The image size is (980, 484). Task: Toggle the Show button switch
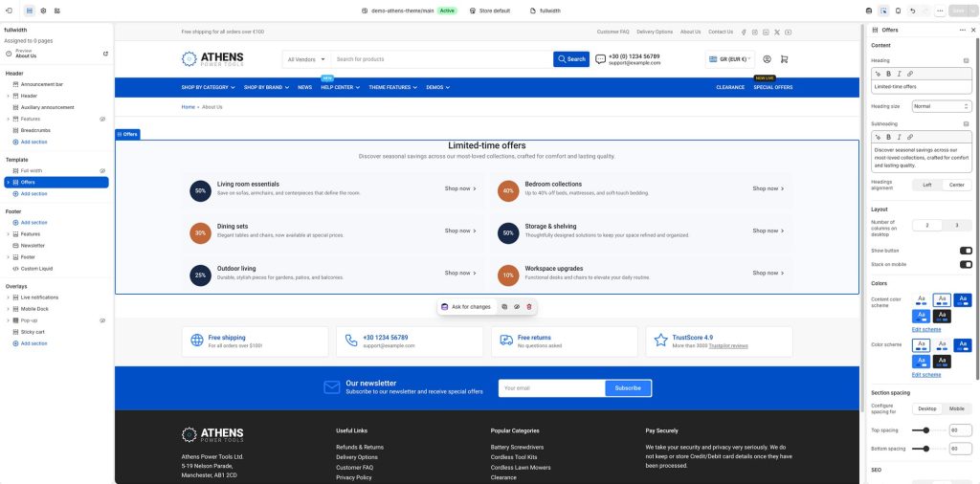click(966, 251)
